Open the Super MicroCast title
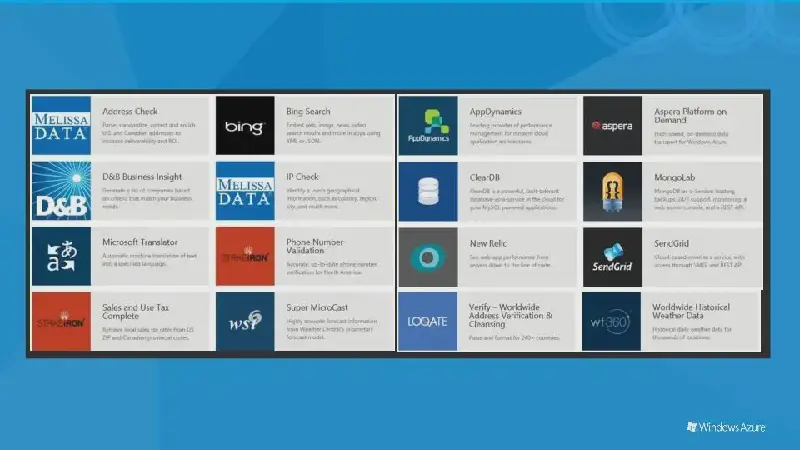 coord(317,307)
